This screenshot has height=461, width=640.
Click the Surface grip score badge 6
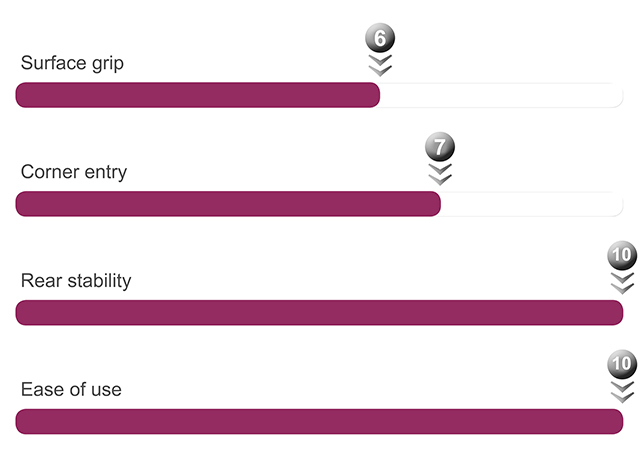[380, 38]
